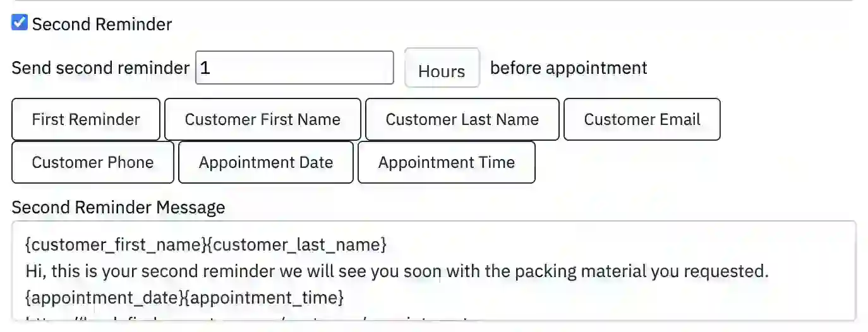Click the Second Reminder Message field label
This screenshot has height=332, width=868.
click(x=118, y=207)
